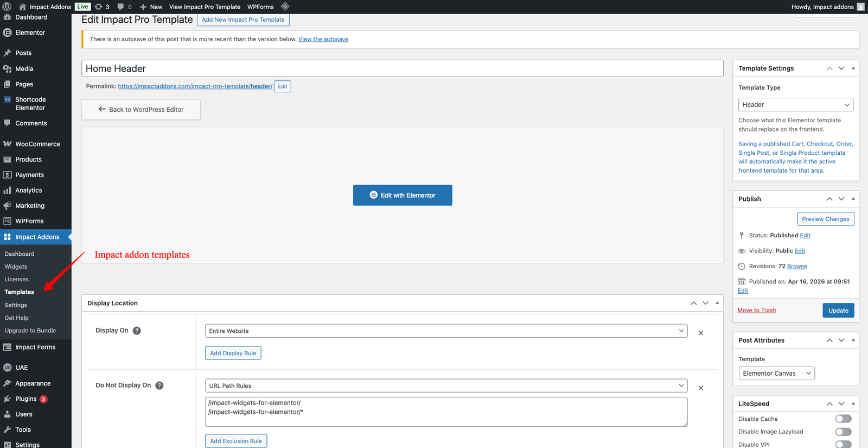The image size is (868, 448).
Task: Click Move to Trash link
Action: pos(757,310)
